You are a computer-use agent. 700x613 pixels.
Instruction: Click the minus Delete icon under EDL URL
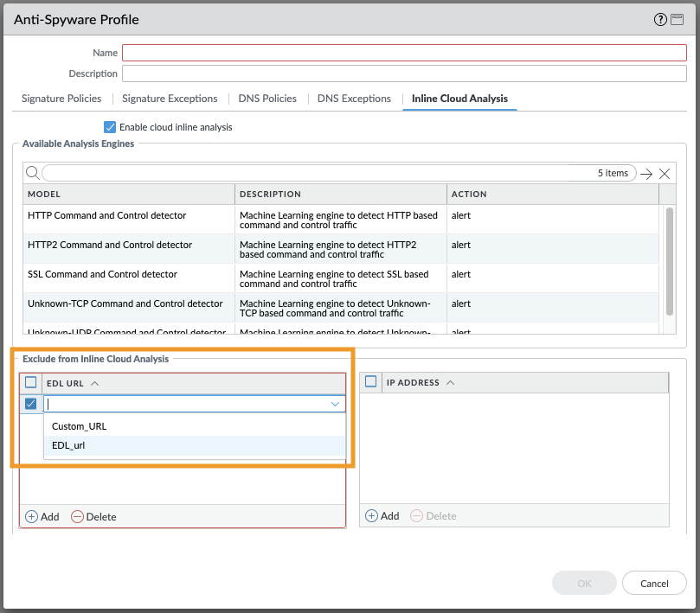(x=78, y=516)
